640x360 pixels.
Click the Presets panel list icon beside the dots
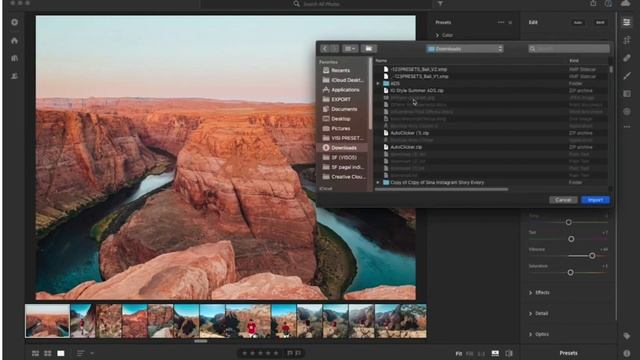(510, 22)
